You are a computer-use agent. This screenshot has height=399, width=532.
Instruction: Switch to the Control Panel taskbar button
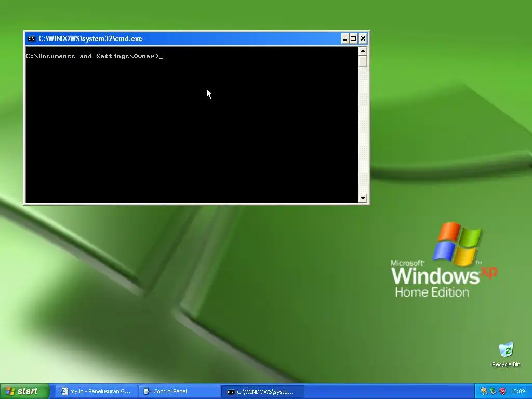coord(180,392)
